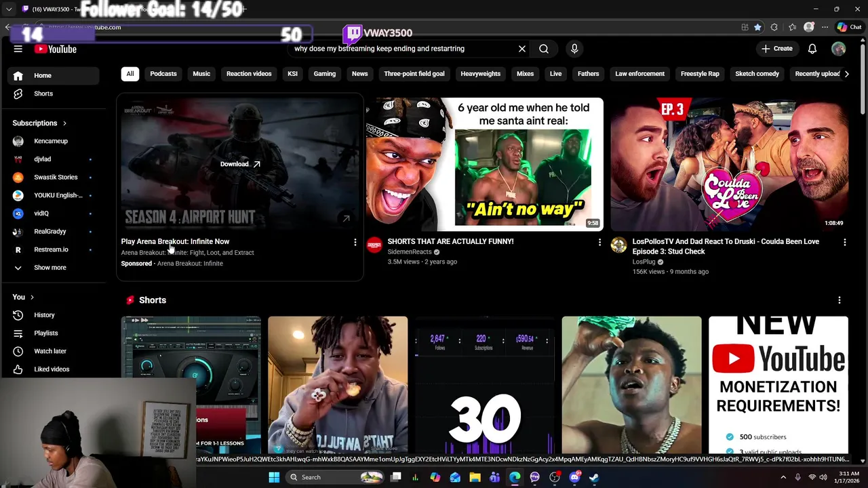Select the All filter chip
Viewport: 868px width, 488px height.
tap(130, 74)
